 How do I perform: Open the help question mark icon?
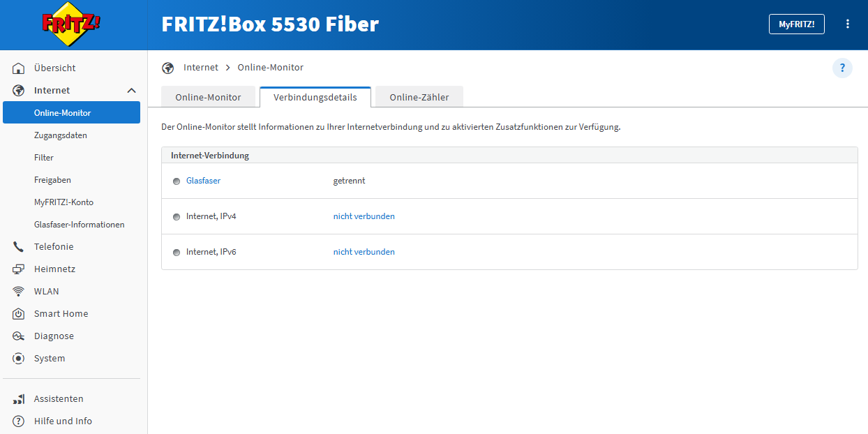842,68
